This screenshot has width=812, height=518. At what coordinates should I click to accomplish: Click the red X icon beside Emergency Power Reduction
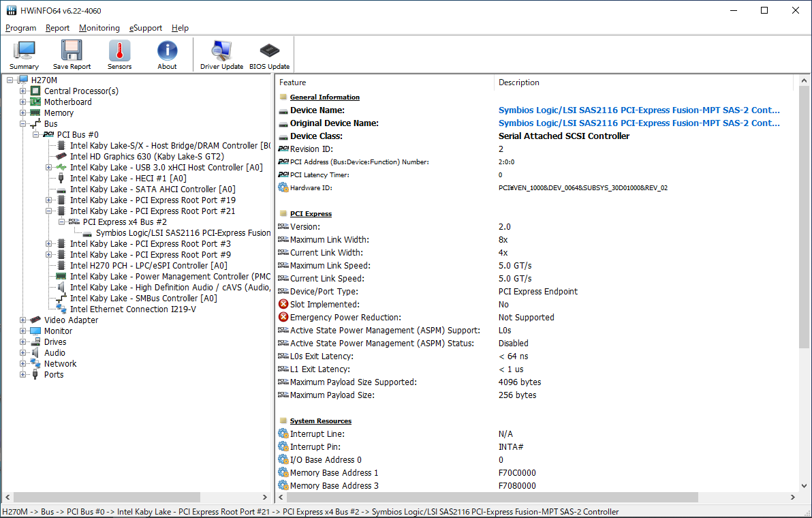(283, 317)
